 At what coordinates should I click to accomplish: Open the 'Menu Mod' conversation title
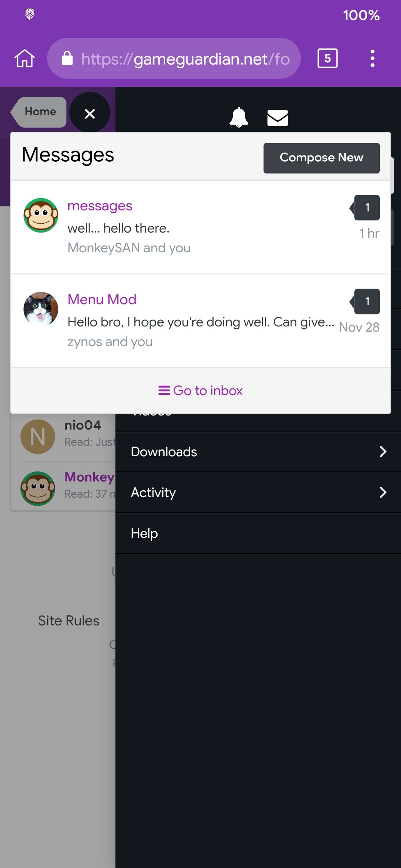coord(102,299)
